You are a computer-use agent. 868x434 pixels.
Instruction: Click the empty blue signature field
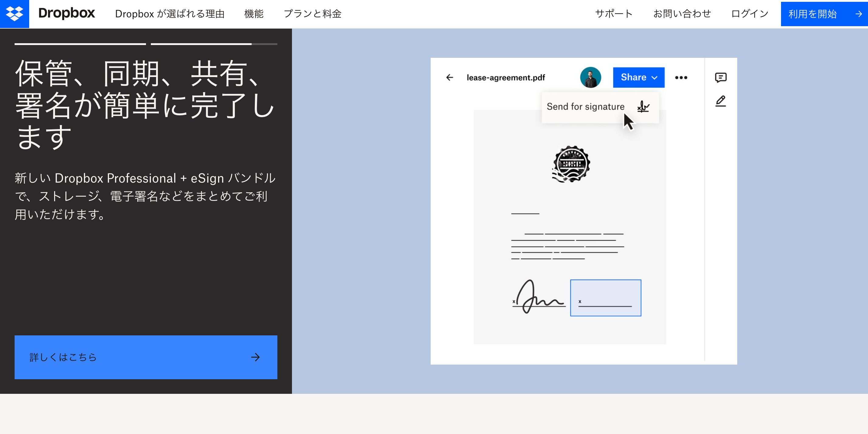(606, 298)
